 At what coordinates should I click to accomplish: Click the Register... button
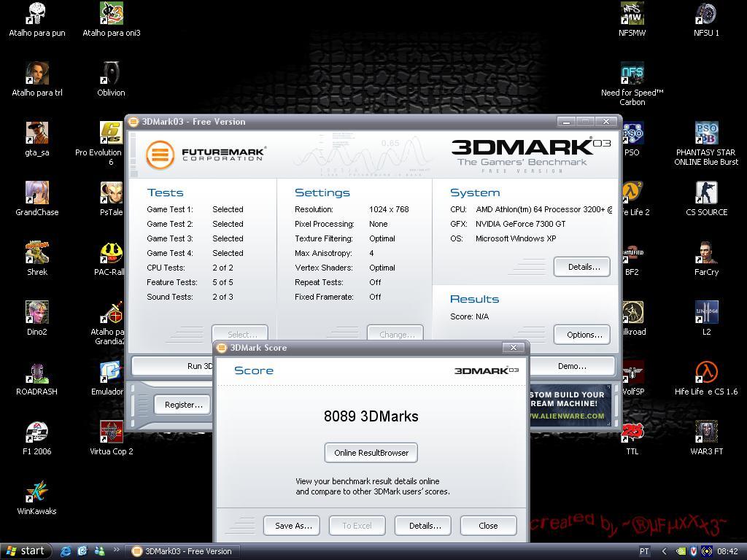point(182,405)
